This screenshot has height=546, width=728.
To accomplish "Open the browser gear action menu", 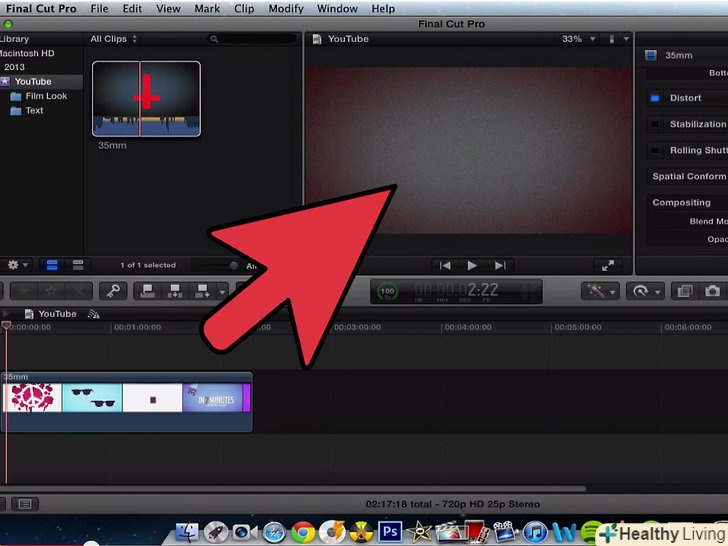I will coord(17,265).
